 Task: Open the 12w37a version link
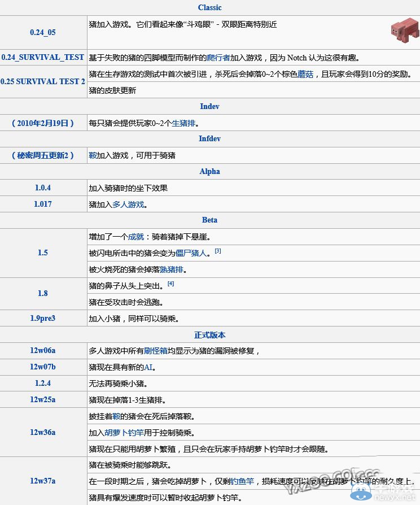(x=43, y=481)
